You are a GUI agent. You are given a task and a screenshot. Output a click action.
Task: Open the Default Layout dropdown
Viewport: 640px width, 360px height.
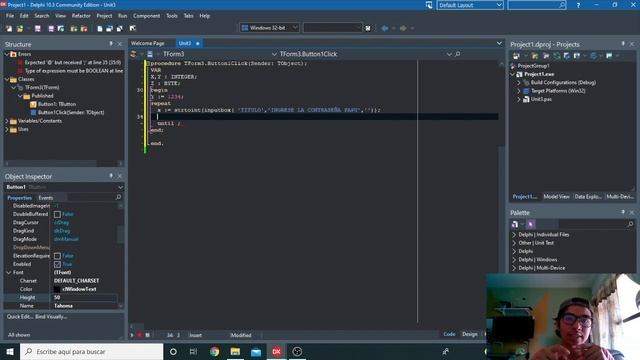click(499, 5)
